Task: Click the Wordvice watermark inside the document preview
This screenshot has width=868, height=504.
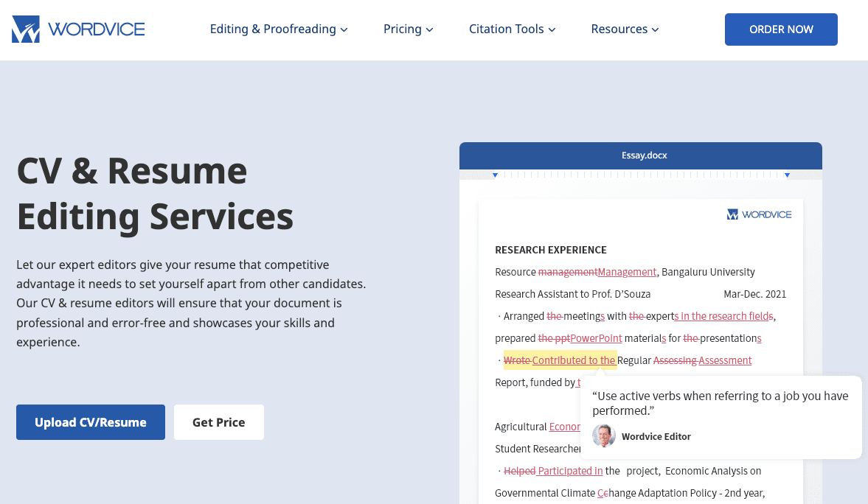Action: (760, 214)
